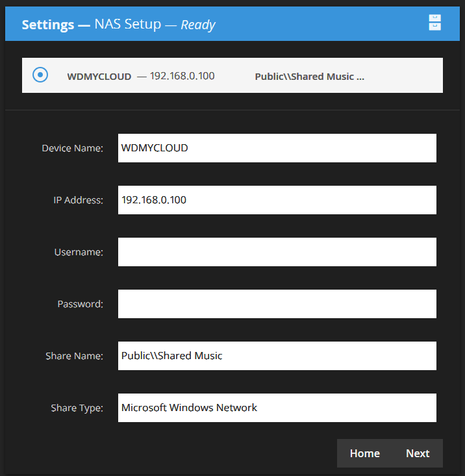
Task: Click the Share Name label
Action: pyautogui.click(x=74, y=356)
